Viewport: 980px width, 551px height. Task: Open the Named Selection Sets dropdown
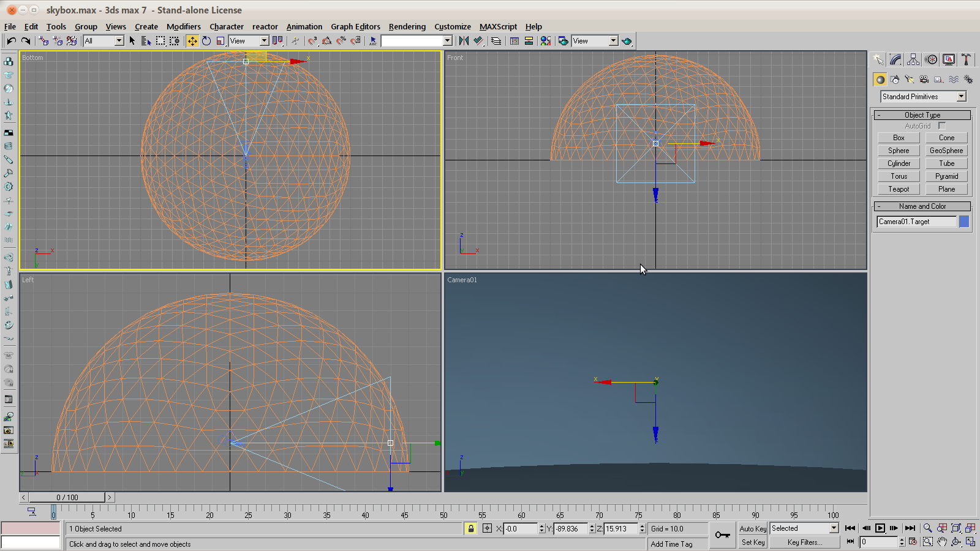417,41
